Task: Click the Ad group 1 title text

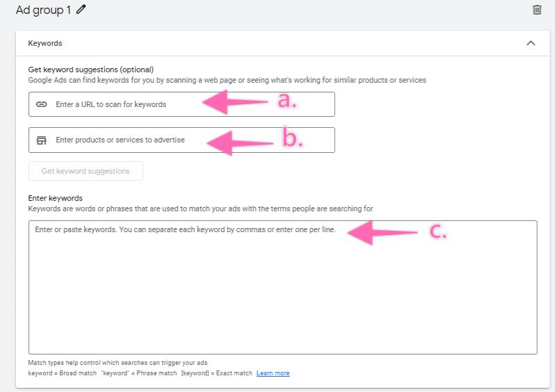Action: [x=43, y=10]
